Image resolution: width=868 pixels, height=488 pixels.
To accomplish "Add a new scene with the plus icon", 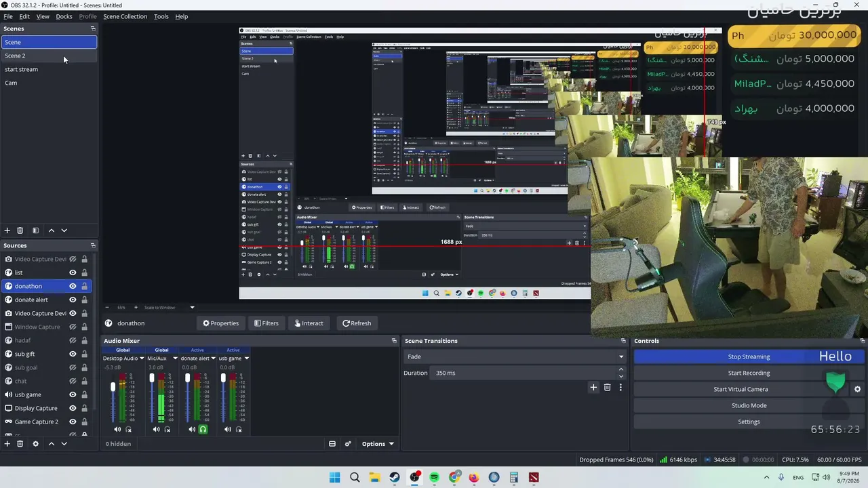I will 7,230.
